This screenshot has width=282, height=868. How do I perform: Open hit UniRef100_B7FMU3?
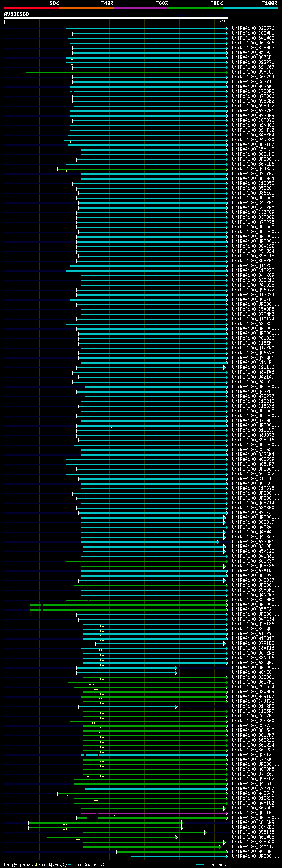click(253, 48)
